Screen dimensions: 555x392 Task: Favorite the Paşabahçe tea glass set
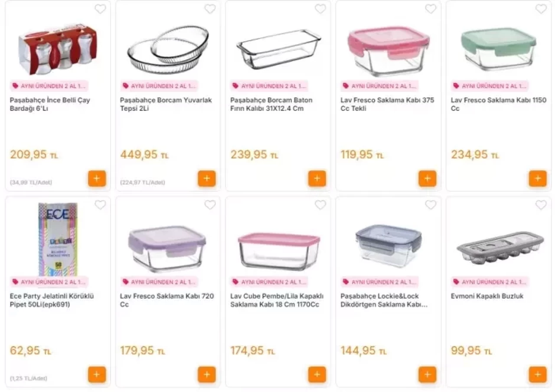click(100, 9)
